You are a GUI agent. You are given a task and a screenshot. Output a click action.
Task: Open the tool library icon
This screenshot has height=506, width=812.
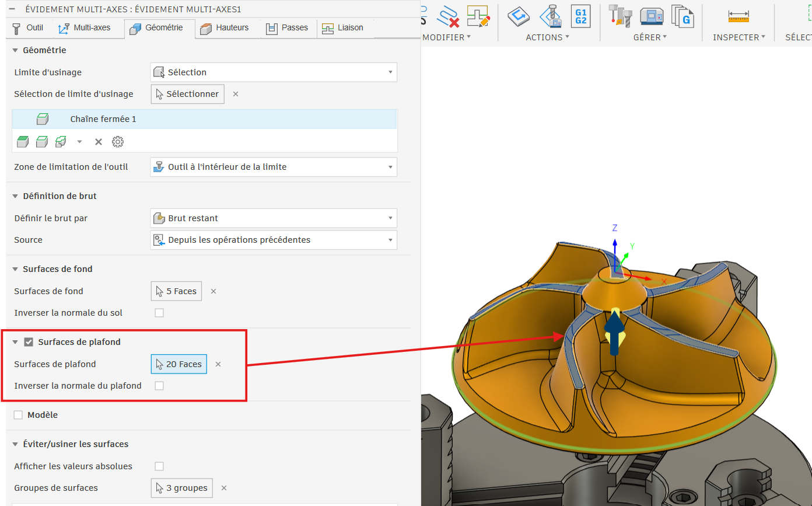coord(620,16)
